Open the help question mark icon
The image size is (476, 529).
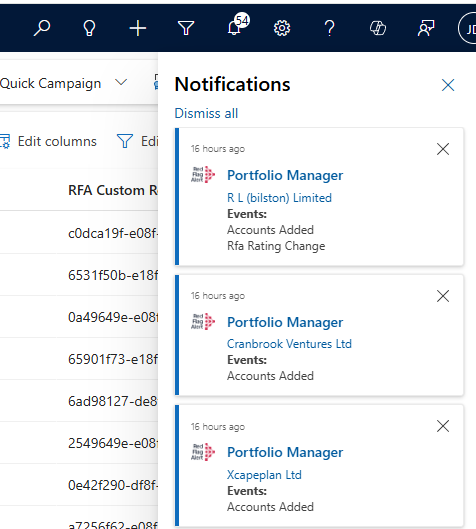coord(330,28)
